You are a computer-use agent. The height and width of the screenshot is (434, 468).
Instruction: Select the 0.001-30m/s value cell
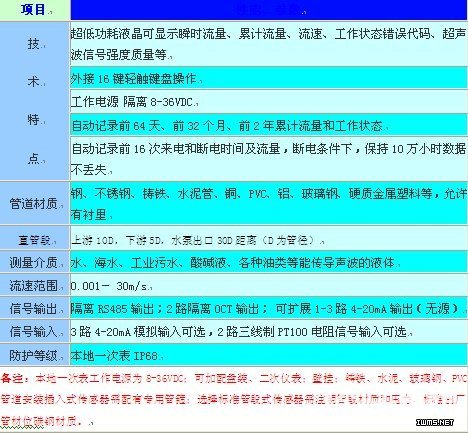pos(269,285)
